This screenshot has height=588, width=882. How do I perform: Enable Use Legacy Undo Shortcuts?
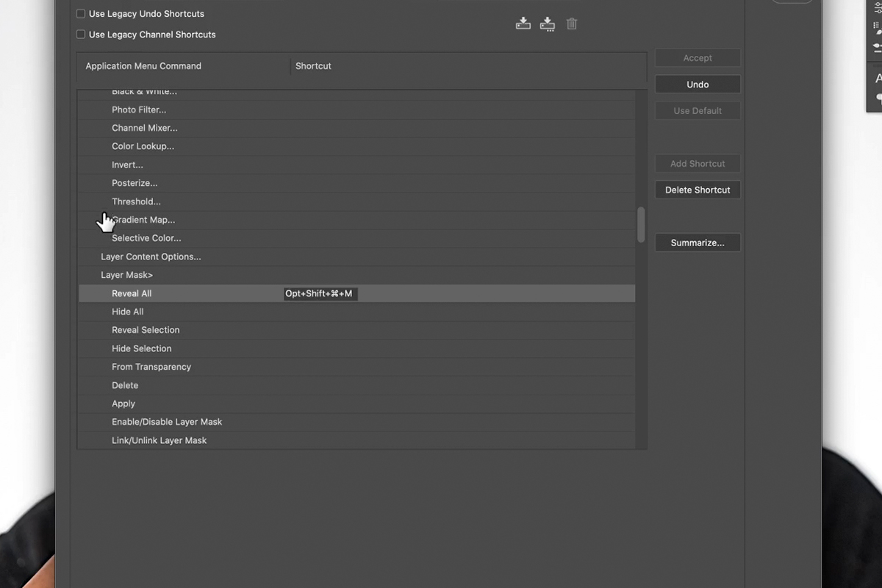pyautogui.click(x=80, y=13)
